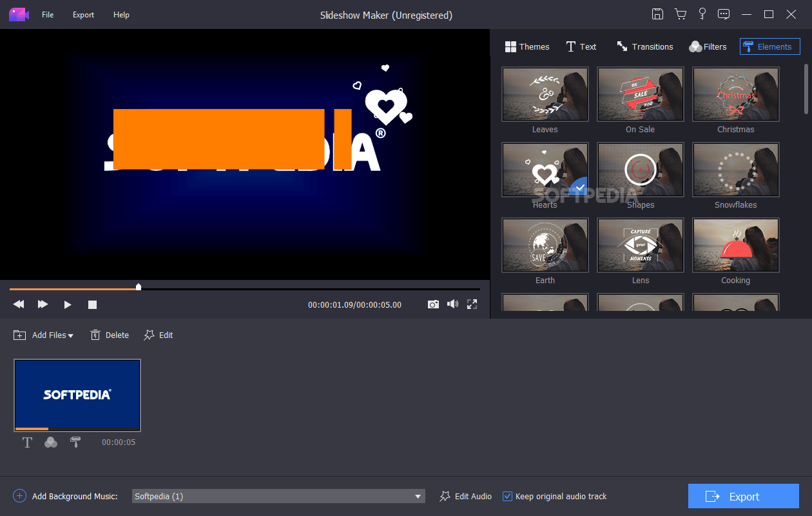Click the text indicator icon under the Softpedia clip
Screen dimensions: 812x516
(x=27, y=442)
